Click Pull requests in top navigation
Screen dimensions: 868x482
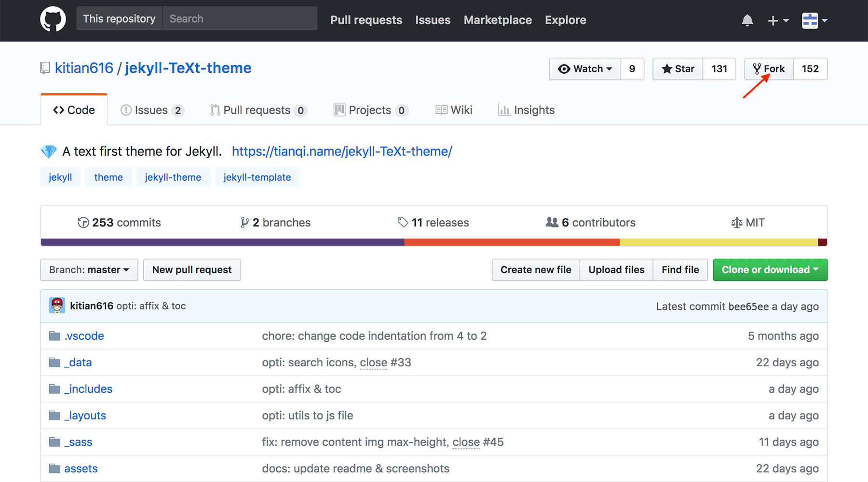point(366,20)
